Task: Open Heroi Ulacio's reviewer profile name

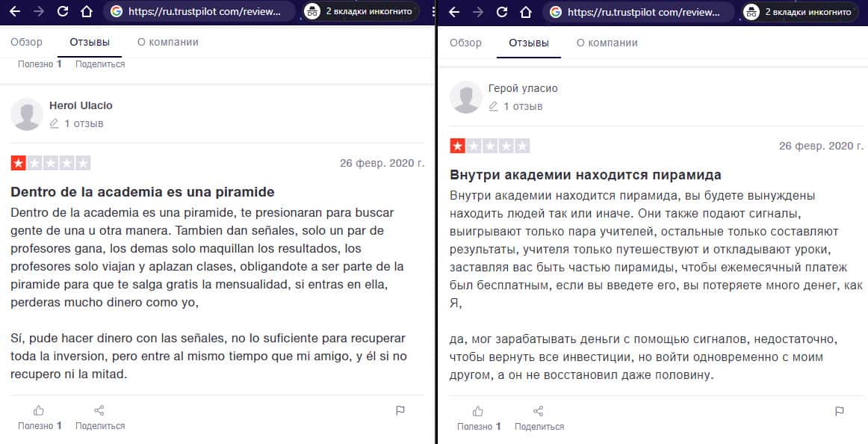Action: pyautogui.click(x=81, y=105)
